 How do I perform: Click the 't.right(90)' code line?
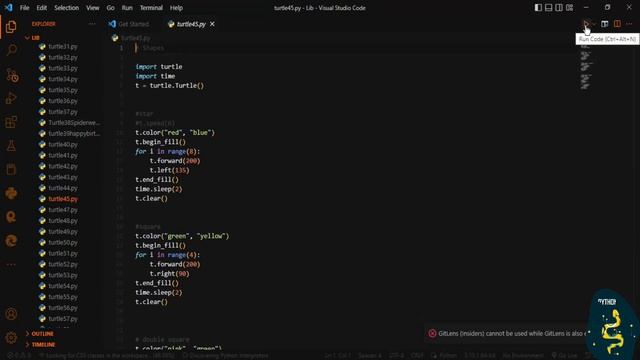pyautogui.click(x=169, y=274)
